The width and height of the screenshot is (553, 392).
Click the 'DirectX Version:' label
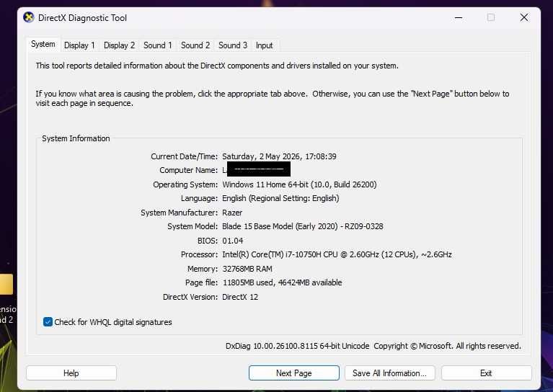point(190,297)
